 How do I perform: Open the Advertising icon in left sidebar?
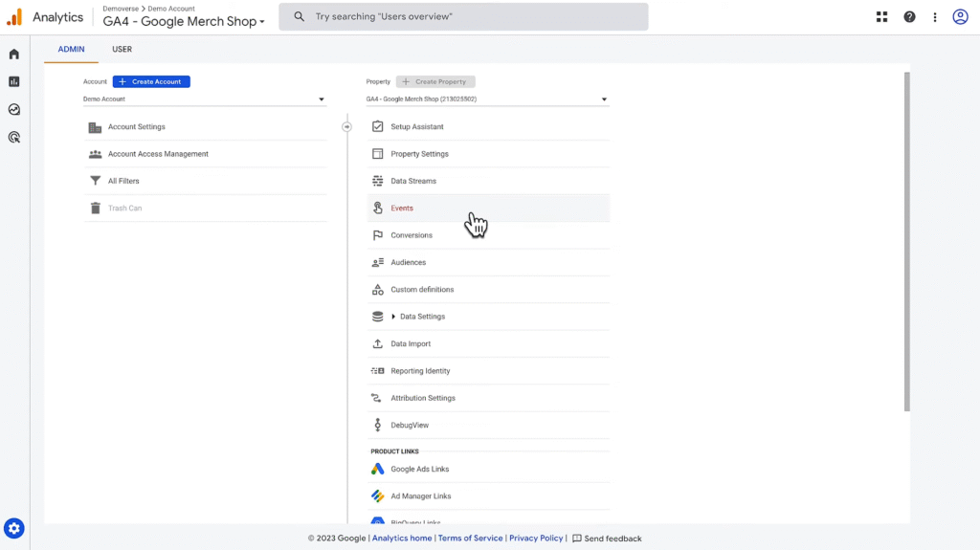[x=13, y=137]
